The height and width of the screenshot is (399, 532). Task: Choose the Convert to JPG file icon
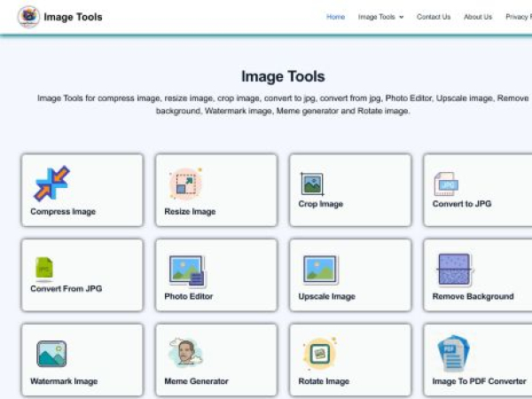tap(446, 184)
